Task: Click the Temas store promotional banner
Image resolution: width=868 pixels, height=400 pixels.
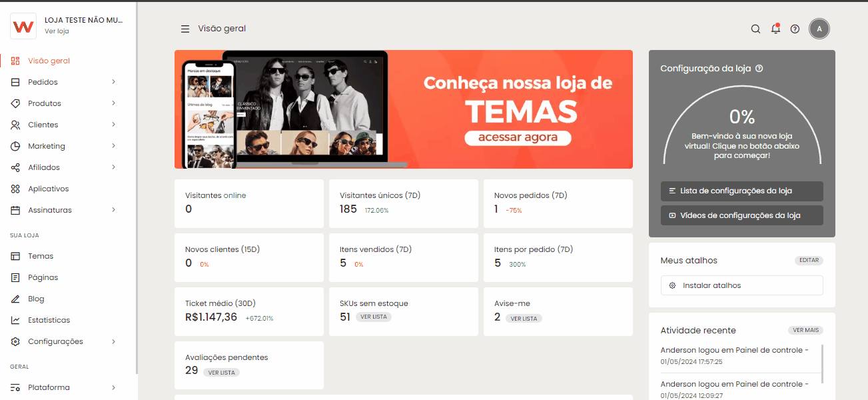Action: click(403, 109)
